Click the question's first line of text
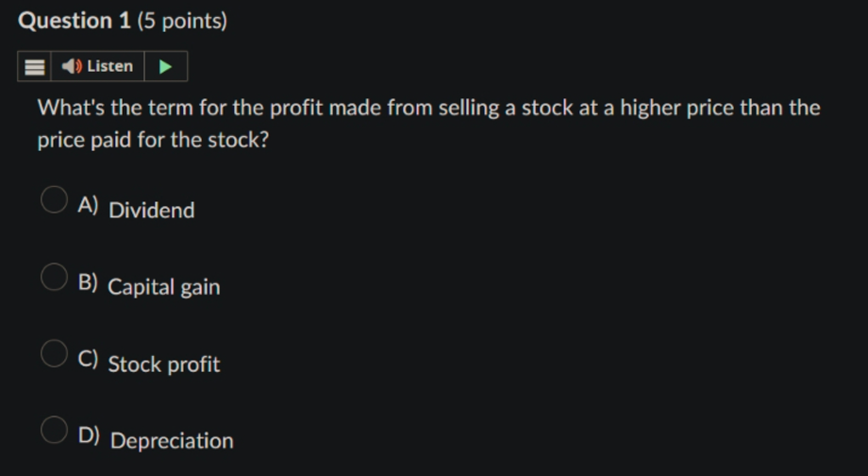The height and width of the screenshot is (476, 868). tap(428, 108)
